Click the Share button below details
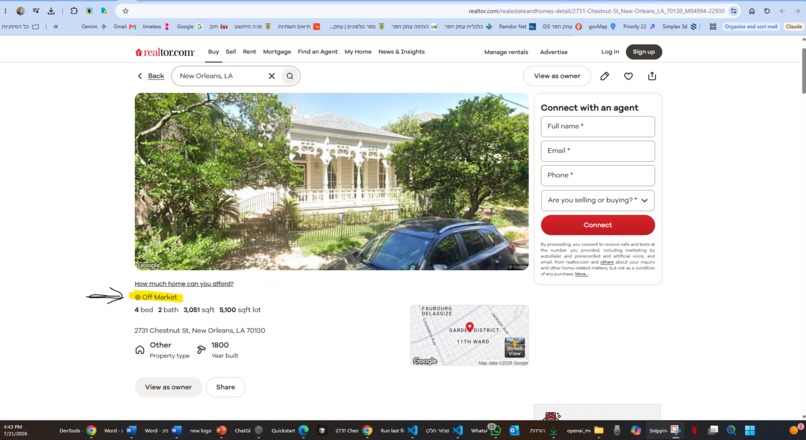Viewport: 806px width, 440px height. pos(226,387)
